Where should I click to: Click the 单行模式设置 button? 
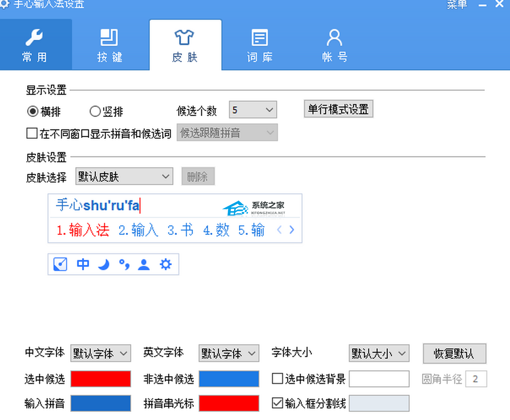338,109
